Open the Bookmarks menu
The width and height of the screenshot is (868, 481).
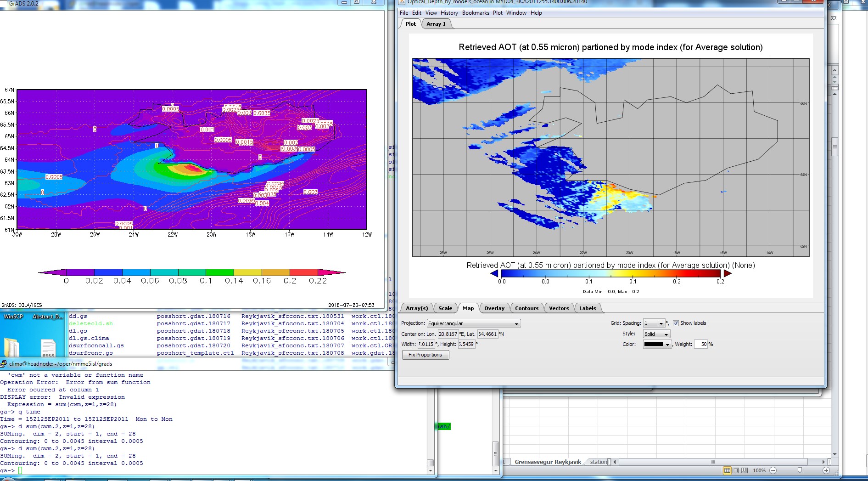click(476, 13)
